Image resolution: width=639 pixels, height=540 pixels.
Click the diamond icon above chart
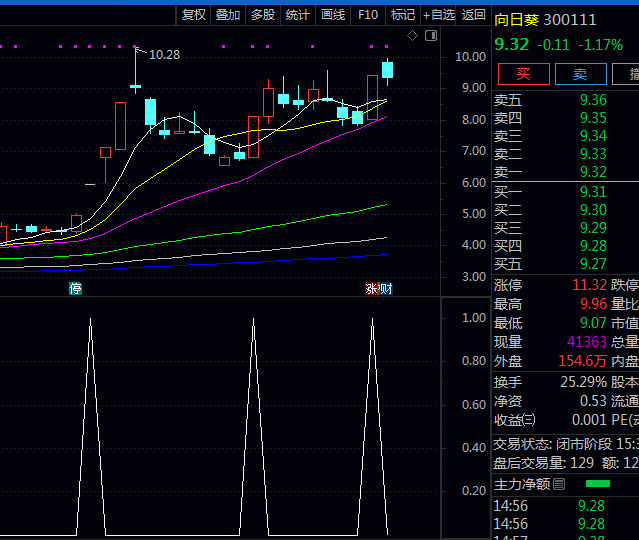click(412, 36)
